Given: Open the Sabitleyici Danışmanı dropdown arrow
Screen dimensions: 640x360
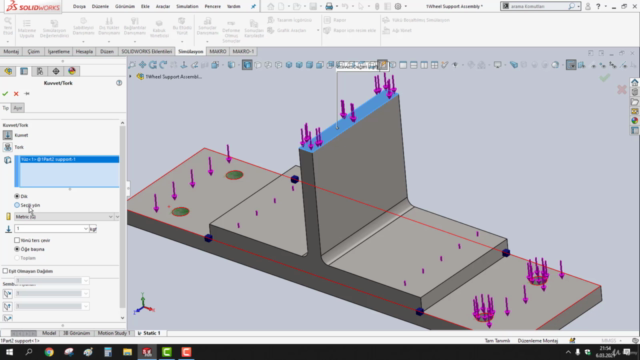Looking at the screenshot, I should tap(83, 42).
